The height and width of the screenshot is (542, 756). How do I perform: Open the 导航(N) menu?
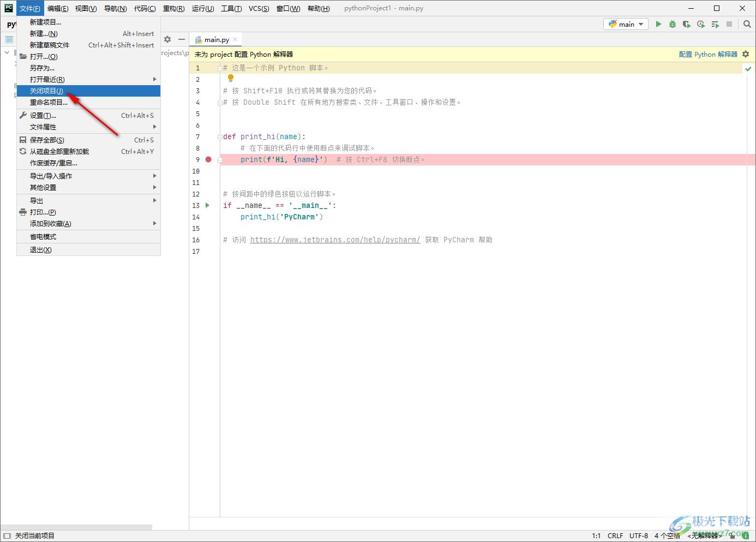(115, 8)
